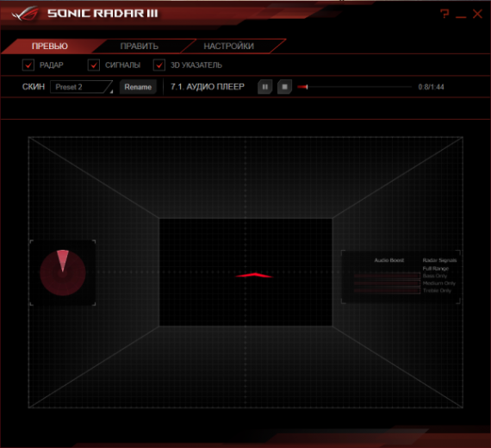The width and height of the screenshot is (491, 448).
Task: Switch to the ПРАВИТЬ tab
Action: [139, 46]
